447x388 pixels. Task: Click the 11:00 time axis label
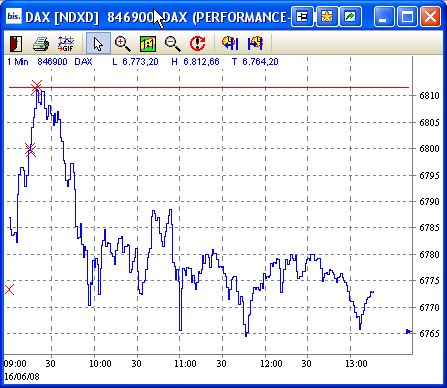pos(185,363)
